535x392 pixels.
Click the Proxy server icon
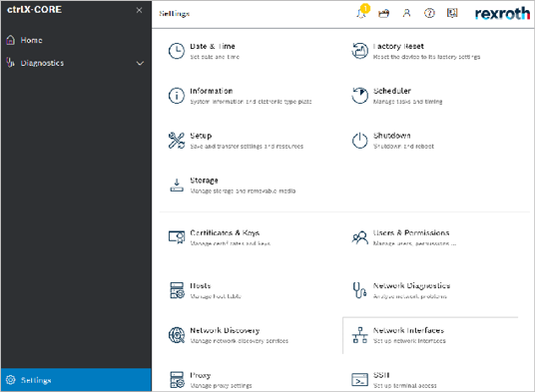(x=177, y=380)
